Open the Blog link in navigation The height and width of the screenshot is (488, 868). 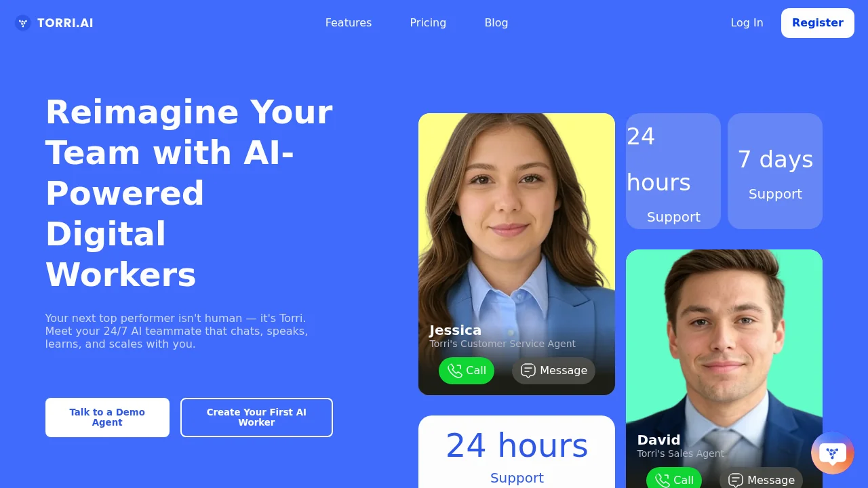496,23
